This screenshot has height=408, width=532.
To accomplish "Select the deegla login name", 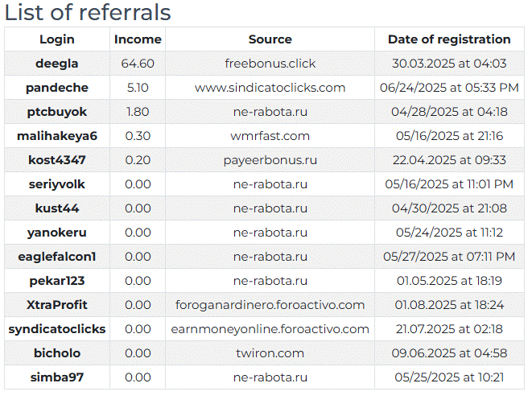I will (x=57, y=64).
